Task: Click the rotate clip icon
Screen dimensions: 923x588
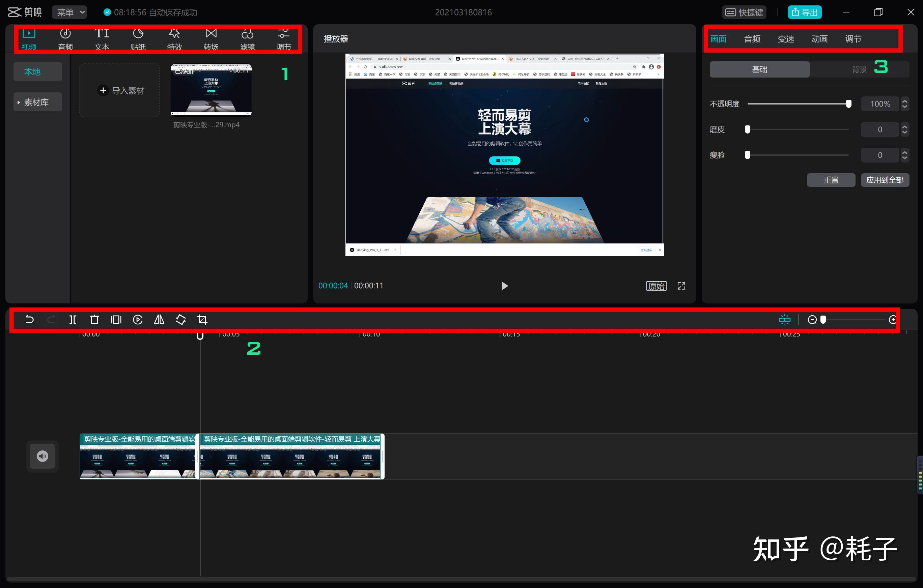Action: pos(180,320)
